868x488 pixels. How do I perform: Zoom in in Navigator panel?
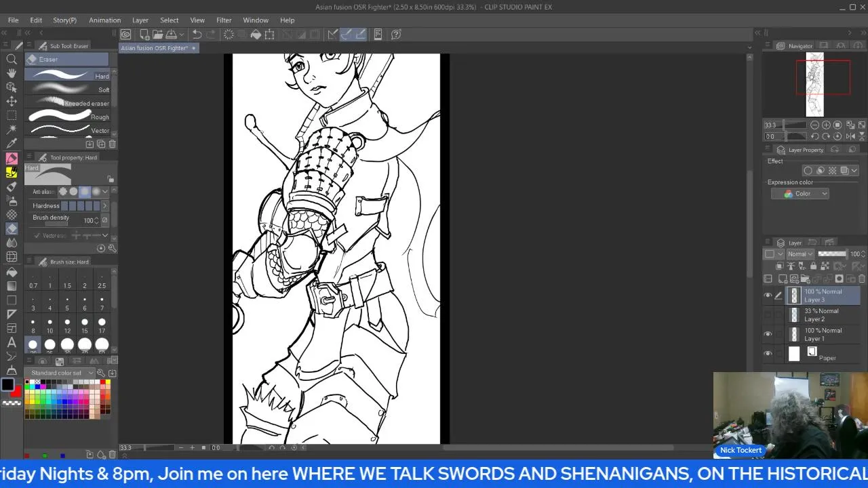point(826,125)
